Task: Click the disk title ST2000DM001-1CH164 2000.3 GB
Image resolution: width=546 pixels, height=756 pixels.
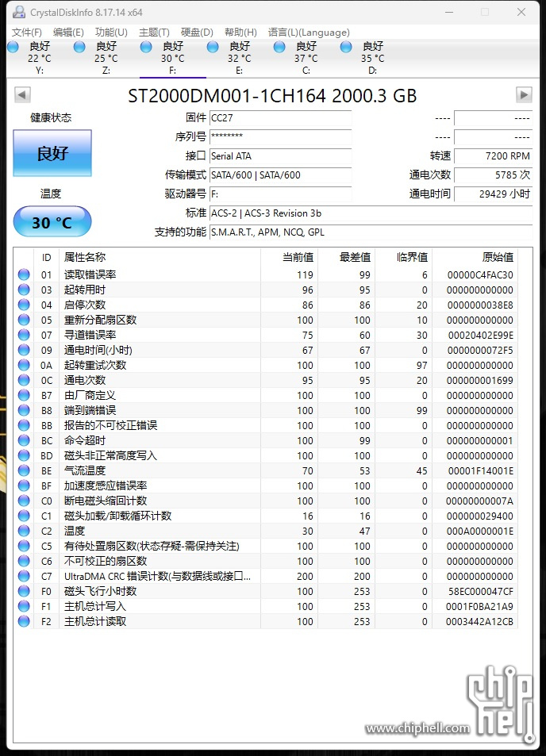Action: point(272,95)
